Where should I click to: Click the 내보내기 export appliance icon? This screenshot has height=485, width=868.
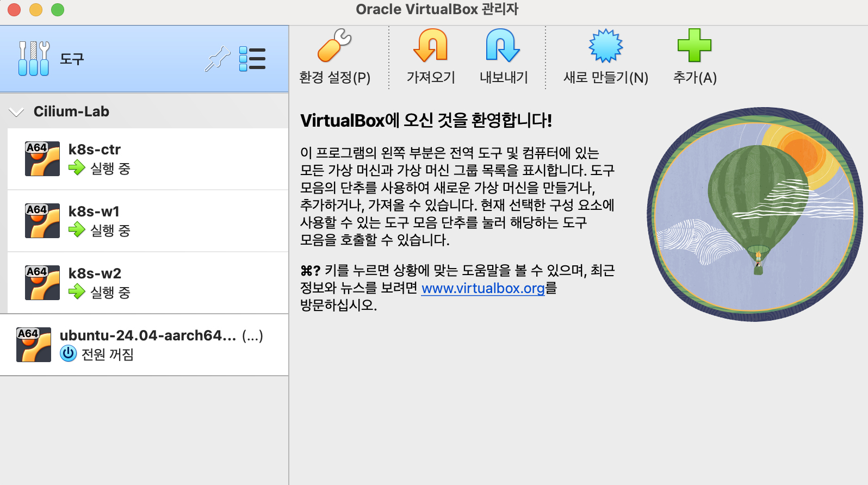pos(503,45)
